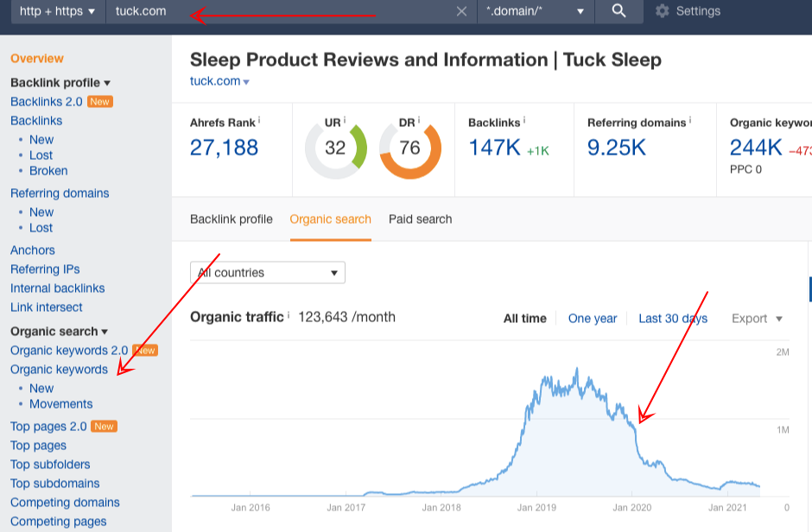
Task: Open Lost under Backlinks
Action: (41, 155)
